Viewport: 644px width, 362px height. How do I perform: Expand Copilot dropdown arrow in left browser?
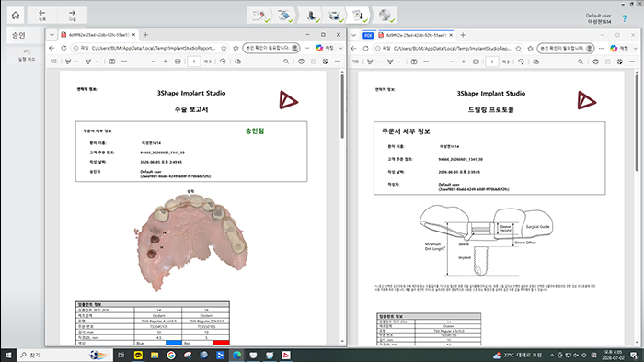(x=340, y=49)
